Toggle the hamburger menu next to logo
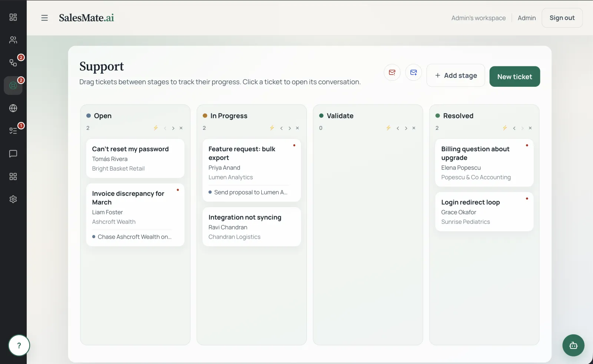Screen dimensions: 593x364 pyautogui.click(x=44, y=18)
